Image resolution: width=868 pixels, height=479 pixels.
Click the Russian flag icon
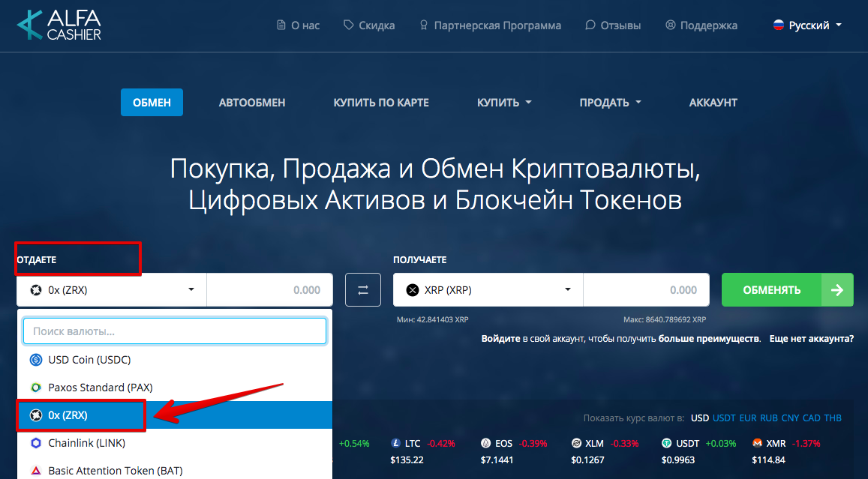[778, 25]
